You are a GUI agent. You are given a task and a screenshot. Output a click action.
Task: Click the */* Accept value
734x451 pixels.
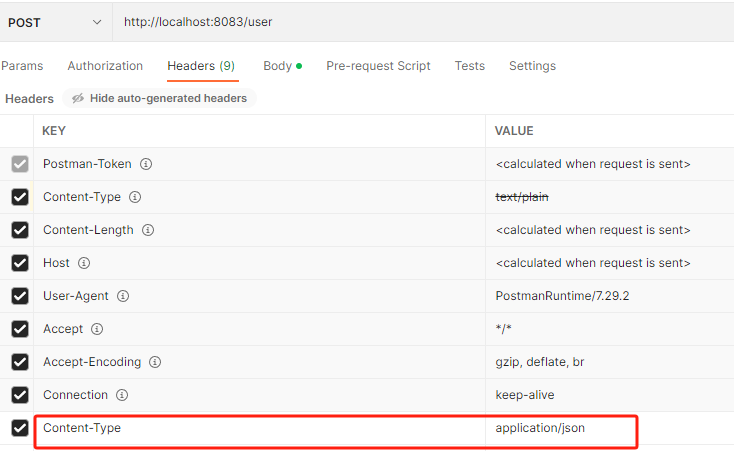pos(504,329)
